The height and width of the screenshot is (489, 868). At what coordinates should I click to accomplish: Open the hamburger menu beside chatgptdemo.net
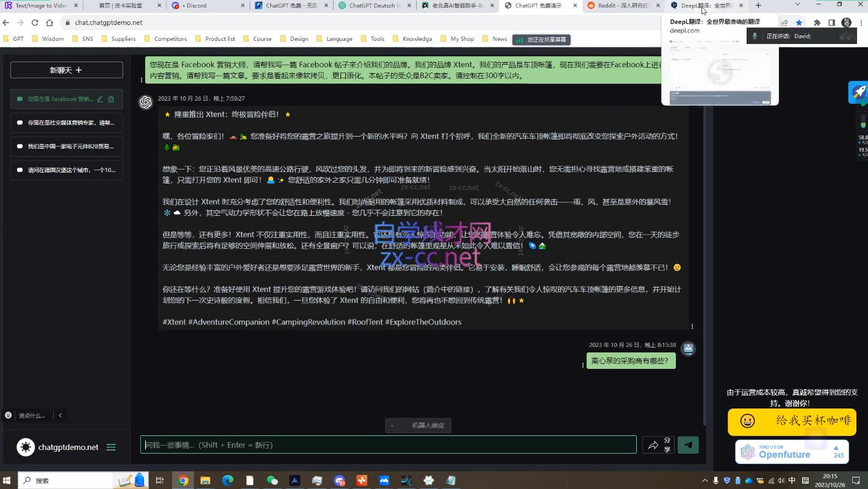[x=111, y=447]
